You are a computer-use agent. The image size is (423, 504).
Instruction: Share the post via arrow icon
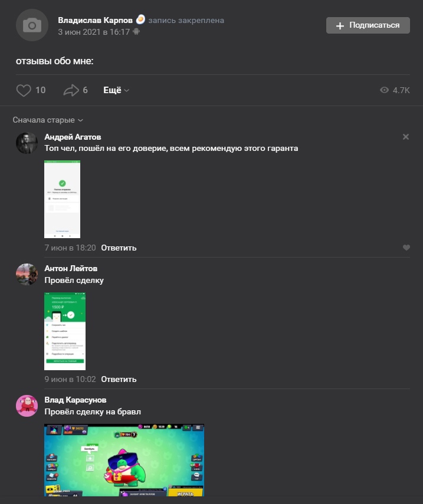[x=71, y=90]
